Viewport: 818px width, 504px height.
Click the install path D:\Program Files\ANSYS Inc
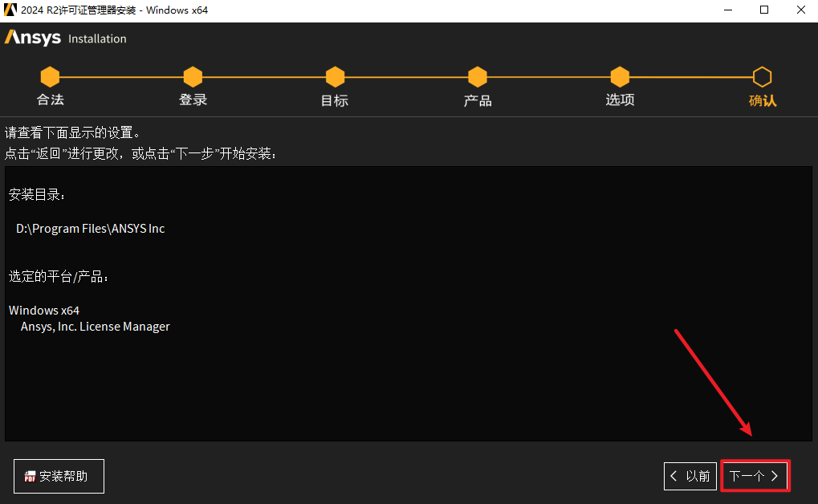[x=90, y=229]
